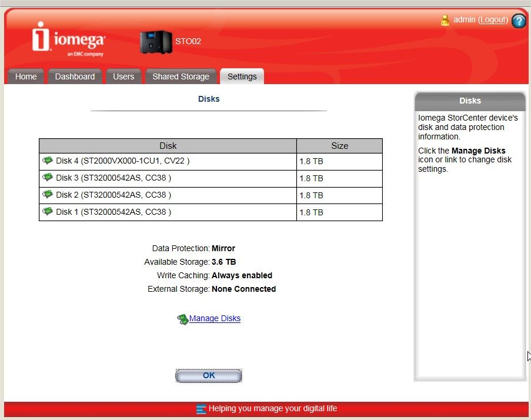Click the Data Protection value Mirror
The image size is (531, 420).
(x=223, y=248)
